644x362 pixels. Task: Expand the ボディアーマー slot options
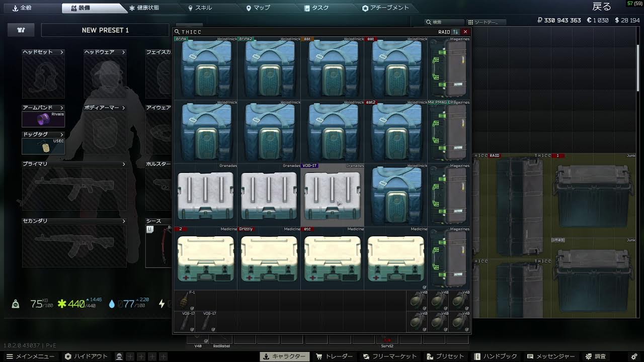(123, 108)
